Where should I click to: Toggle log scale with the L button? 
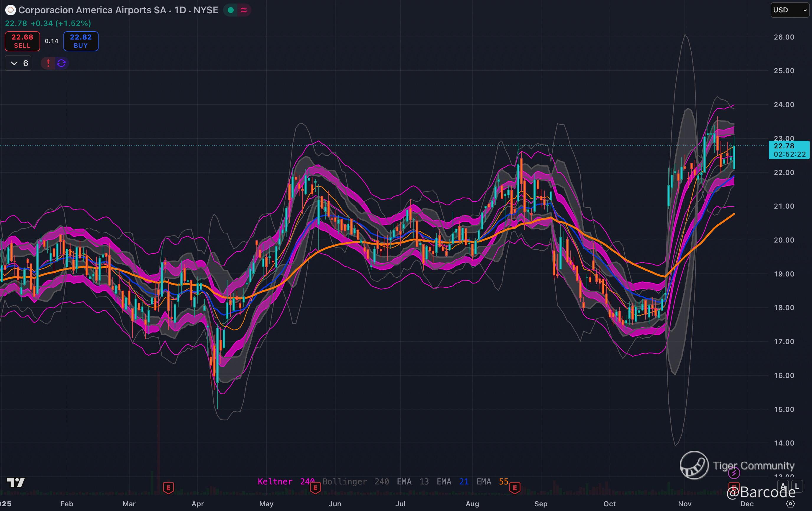pyautogui.click(x=797, y=487)
